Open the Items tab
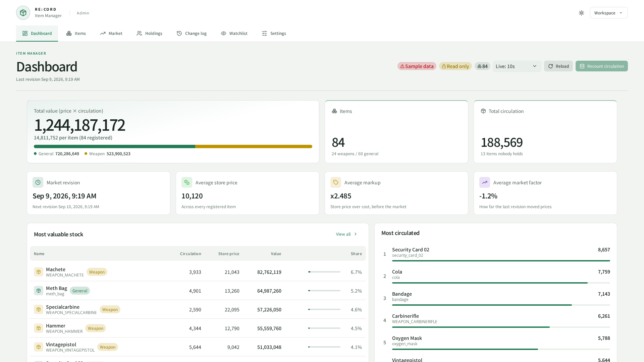Image resolution: width=644 pixels, height=362 pixels. coord(76,34)
